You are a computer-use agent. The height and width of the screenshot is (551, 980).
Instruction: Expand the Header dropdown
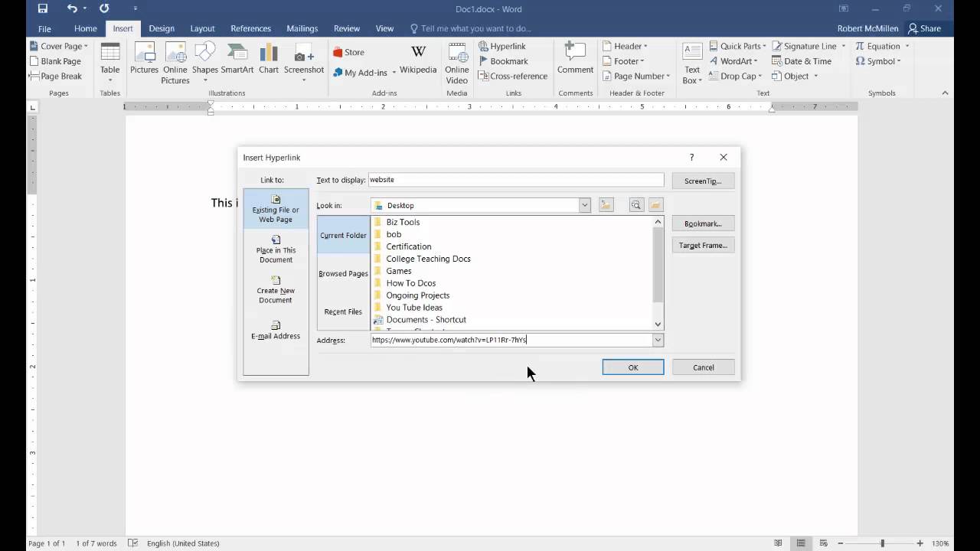625,46
